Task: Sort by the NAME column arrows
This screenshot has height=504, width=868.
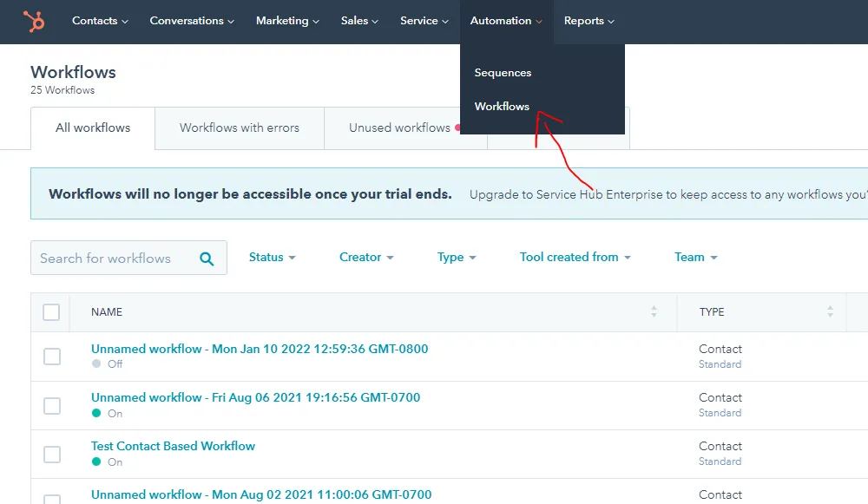Action: tap(654, 311)
